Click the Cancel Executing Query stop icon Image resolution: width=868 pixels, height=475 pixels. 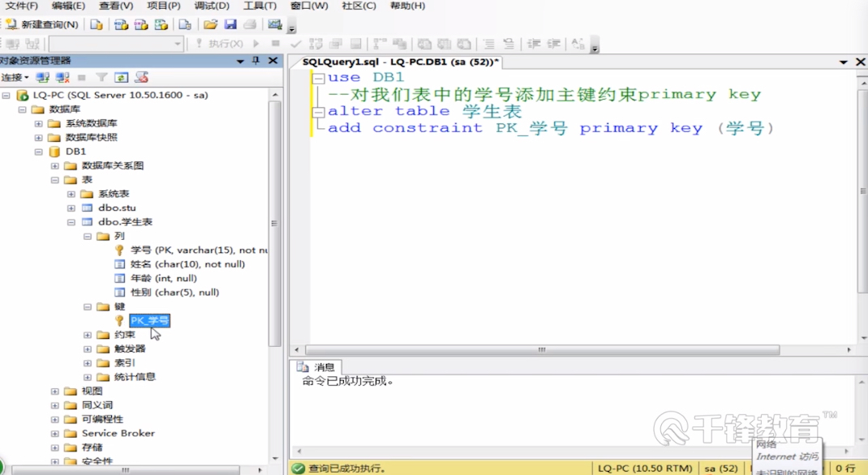(275, 44)
